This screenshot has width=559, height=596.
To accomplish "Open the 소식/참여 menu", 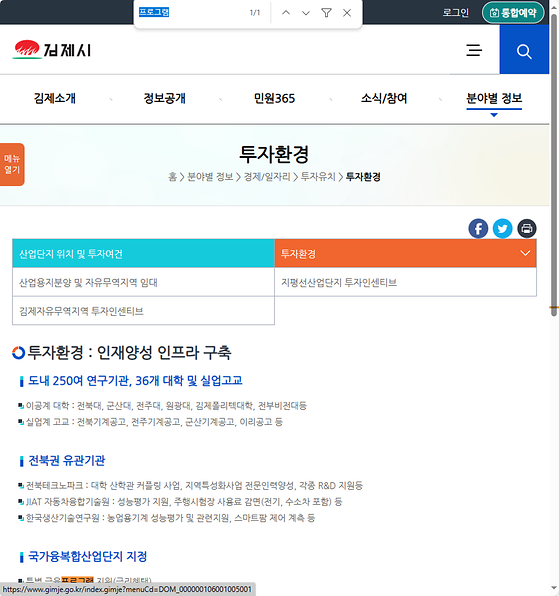I will [x=384, y=98].
